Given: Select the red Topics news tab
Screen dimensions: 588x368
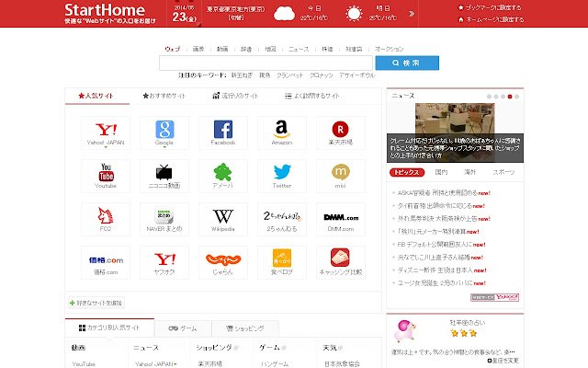Looking at the screenshot, I should click(407, 172).
